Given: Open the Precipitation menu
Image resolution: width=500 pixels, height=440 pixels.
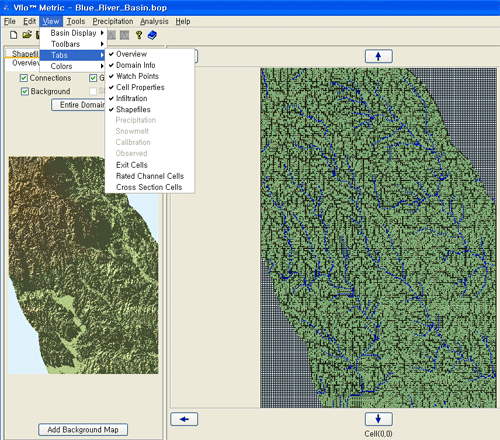Looking at the screenshot, I should pyautogui.click(x=113, y=21).
